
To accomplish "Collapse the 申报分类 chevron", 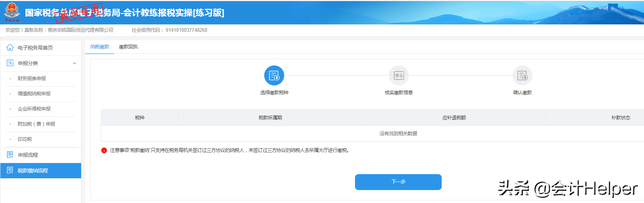I will click(74, 63).
